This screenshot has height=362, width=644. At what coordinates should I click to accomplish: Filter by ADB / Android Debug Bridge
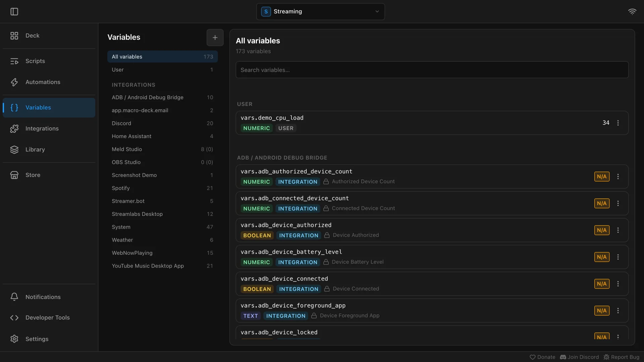click(x=162, y=98)
